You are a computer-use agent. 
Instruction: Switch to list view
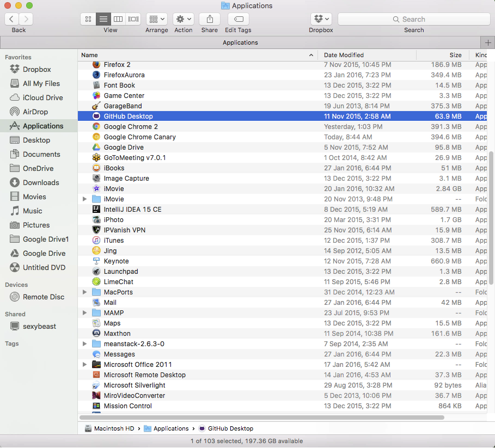(103, 19)
